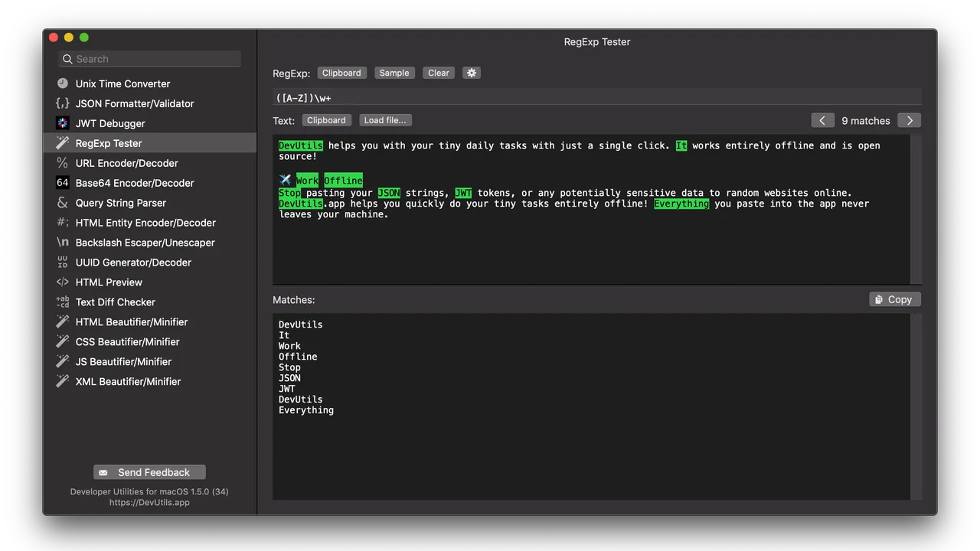
Task: Click the HTML Preview code tag icon
Action: click(x=63, y=282)
